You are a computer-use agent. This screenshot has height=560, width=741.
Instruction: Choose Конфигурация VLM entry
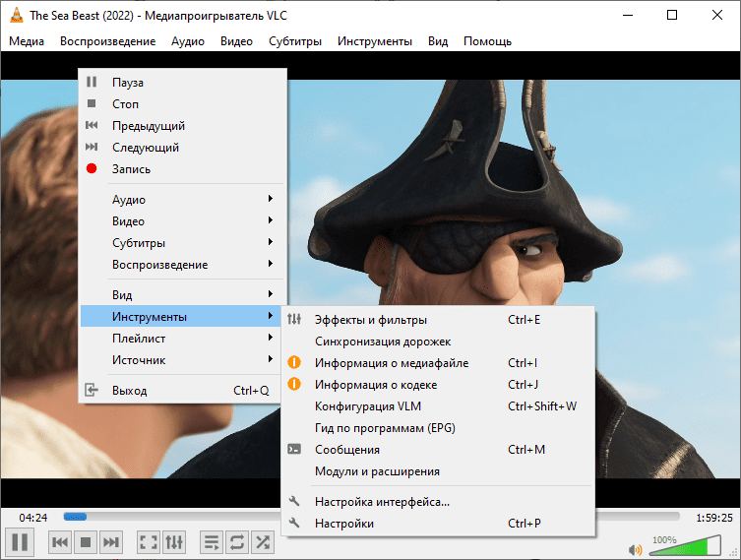coord(438,405)
